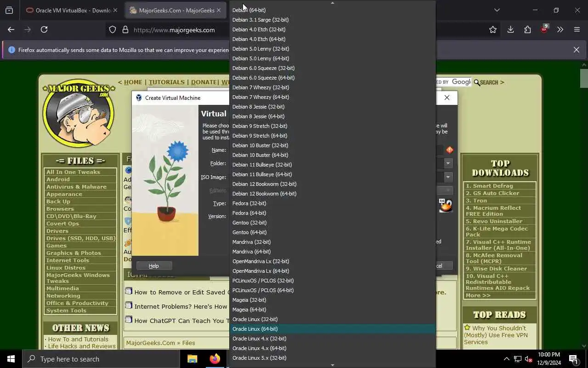This screenshot has width=588, height=368.
Task: Pick Gentoo (32-bit) from the dropdown
Action: [332, 223]
